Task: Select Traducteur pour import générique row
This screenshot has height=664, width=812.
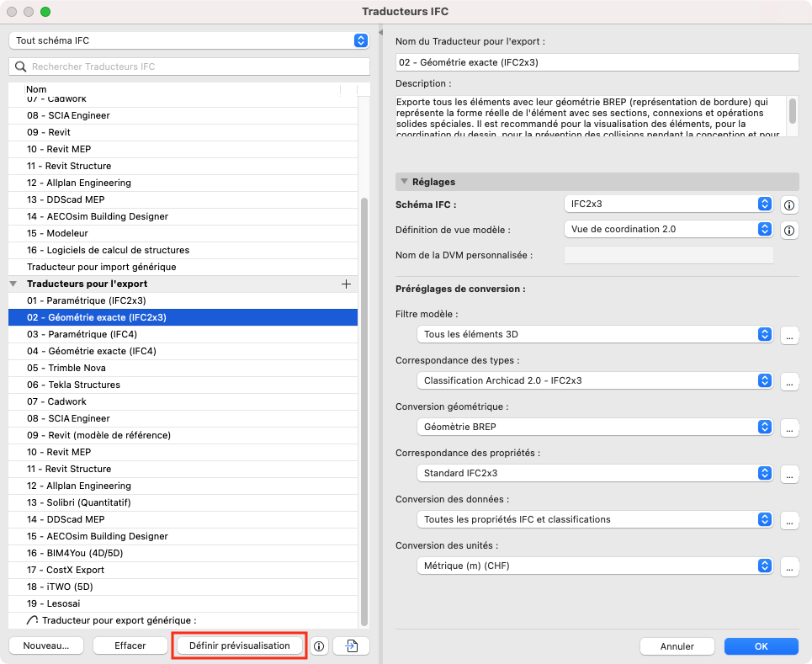Action: (x=183, y=267)
